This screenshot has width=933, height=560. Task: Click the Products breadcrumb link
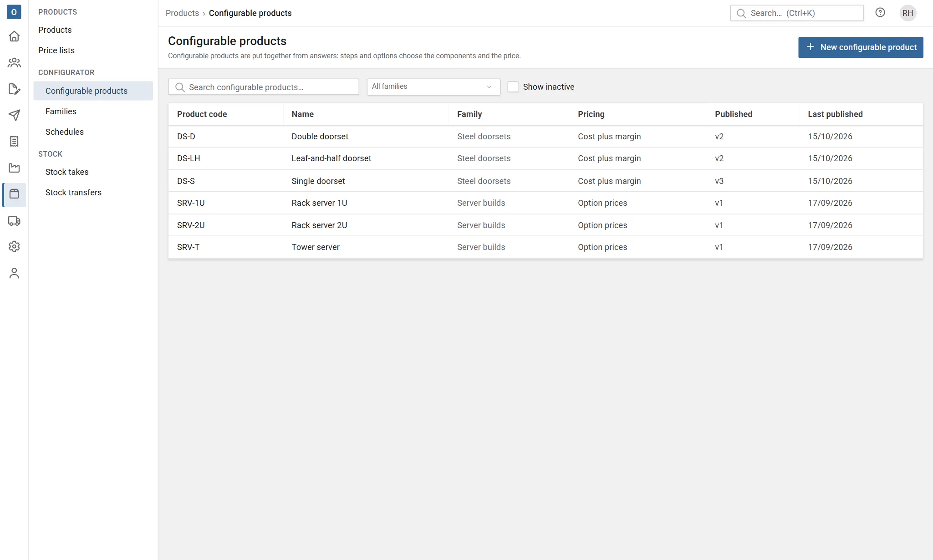click(182, 13)
